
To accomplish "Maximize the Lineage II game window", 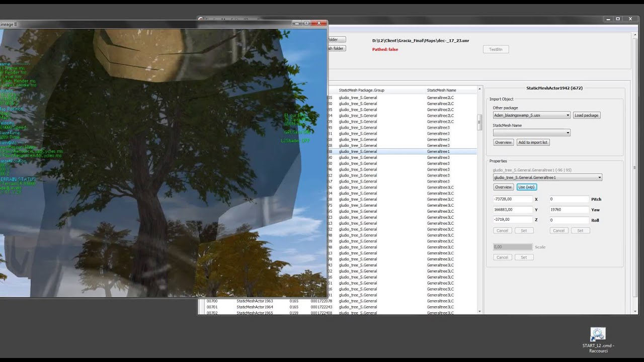I will [306, 23].
